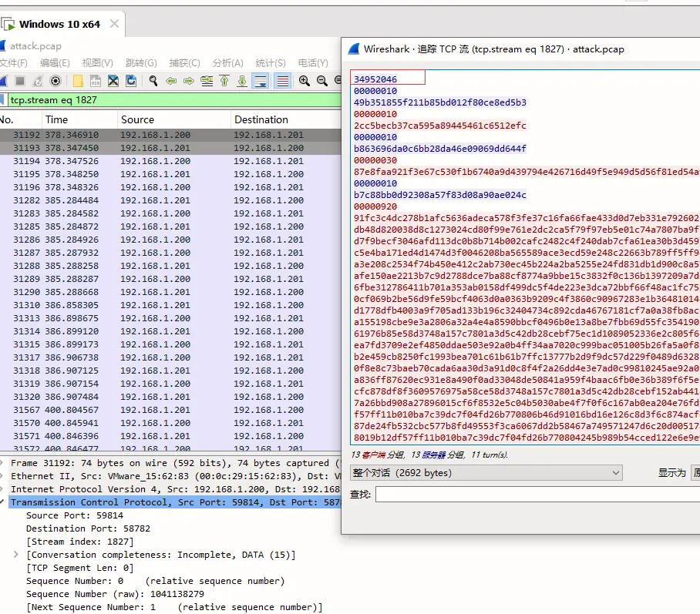Toggle auto-scroll during live capture
The width and height of the screenshot is (700, 614).
point(261,81)
